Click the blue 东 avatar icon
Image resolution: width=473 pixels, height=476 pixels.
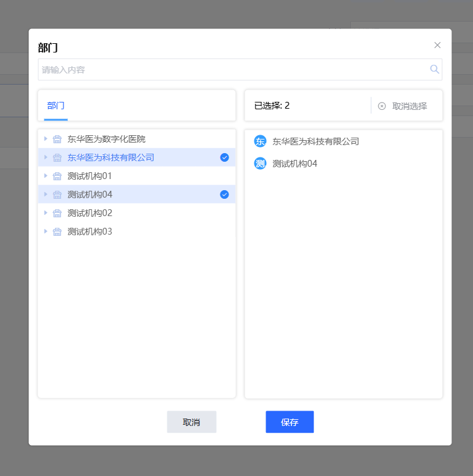[260, 141]
